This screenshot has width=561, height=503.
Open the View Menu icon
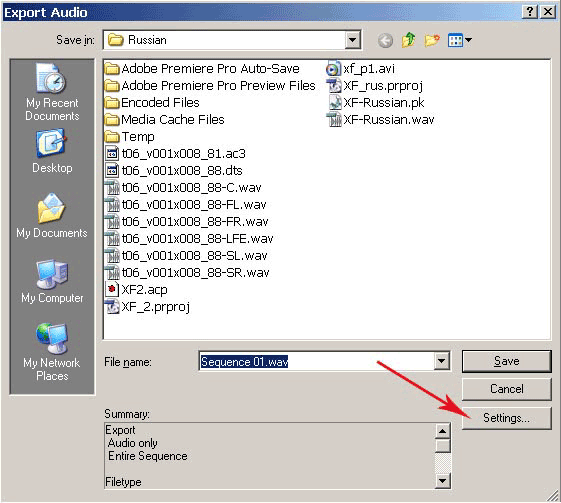[460, 40]
